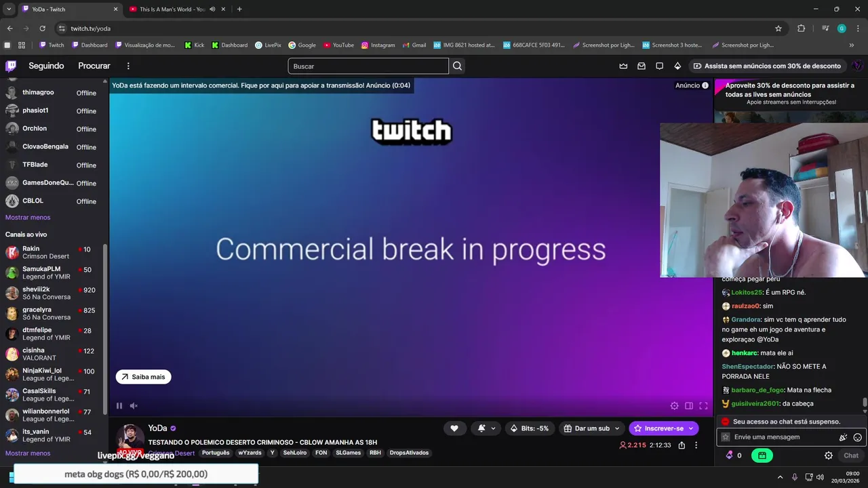This screenshot has height=488, width=868.
Task: Collapse live channels with bottom Mostrar menos
Action: [28, 453]
